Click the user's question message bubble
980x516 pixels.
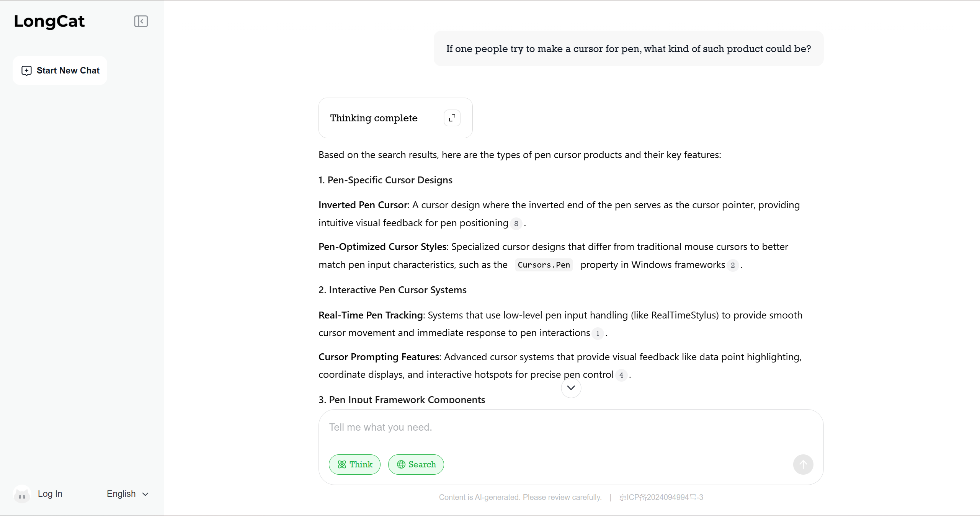(x=628, y=49)
